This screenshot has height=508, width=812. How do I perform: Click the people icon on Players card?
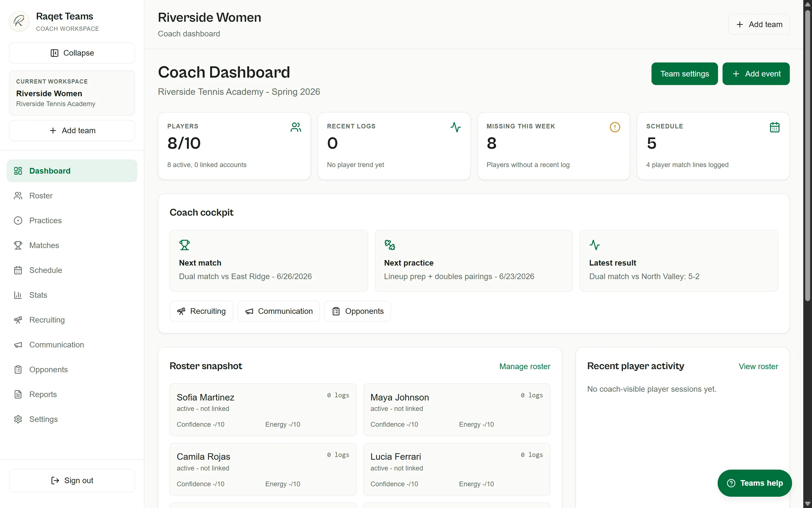295,127
